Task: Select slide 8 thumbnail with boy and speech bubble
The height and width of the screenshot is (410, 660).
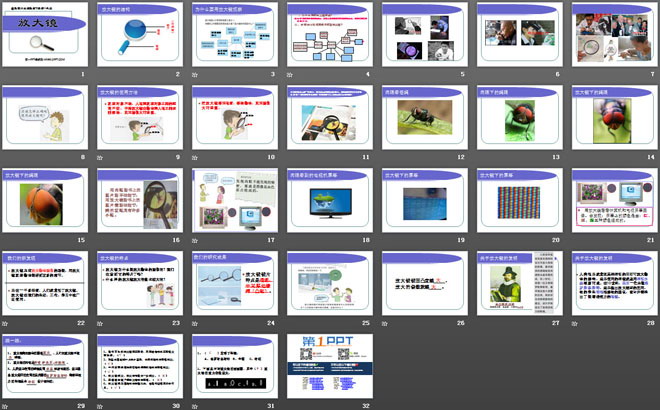Action: click(45, 117)
